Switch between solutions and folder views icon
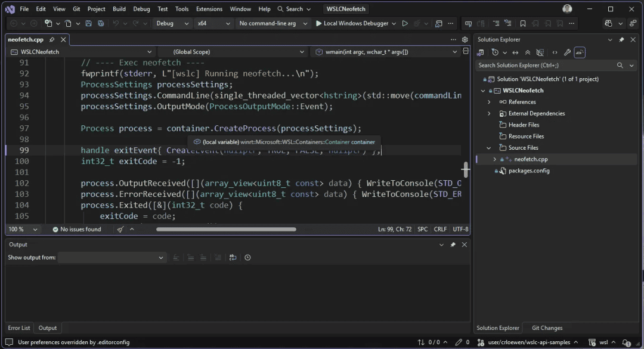The image size is (644, 349). coord(480,52)
